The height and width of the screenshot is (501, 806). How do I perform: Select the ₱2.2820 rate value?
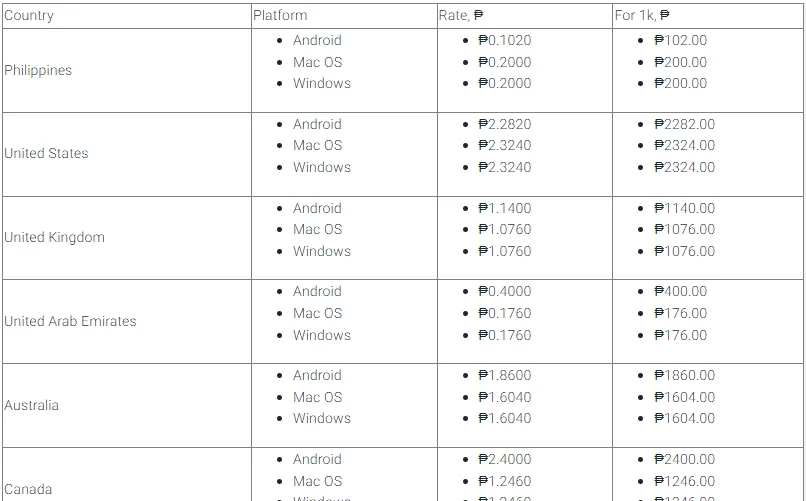tap(505, 124)
